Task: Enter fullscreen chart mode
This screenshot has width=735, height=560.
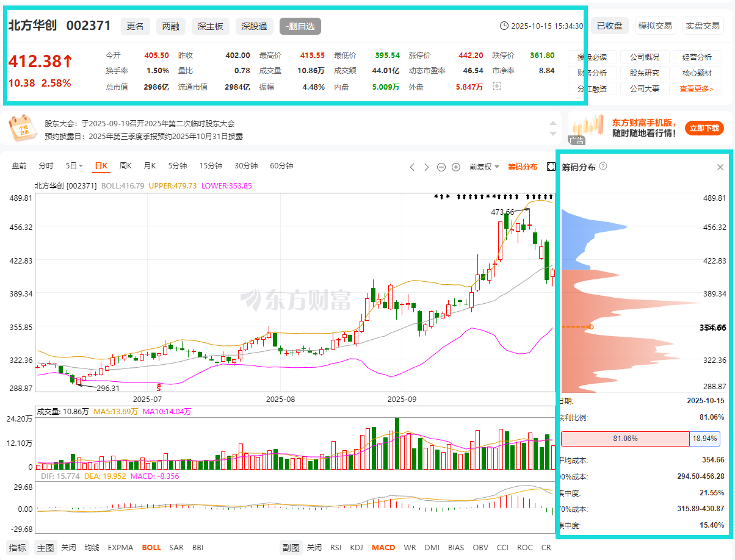Action: (551, 167)
